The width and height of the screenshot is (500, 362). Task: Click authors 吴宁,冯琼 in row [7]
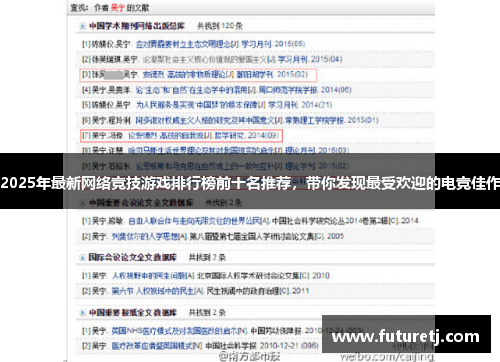(107, 135)
